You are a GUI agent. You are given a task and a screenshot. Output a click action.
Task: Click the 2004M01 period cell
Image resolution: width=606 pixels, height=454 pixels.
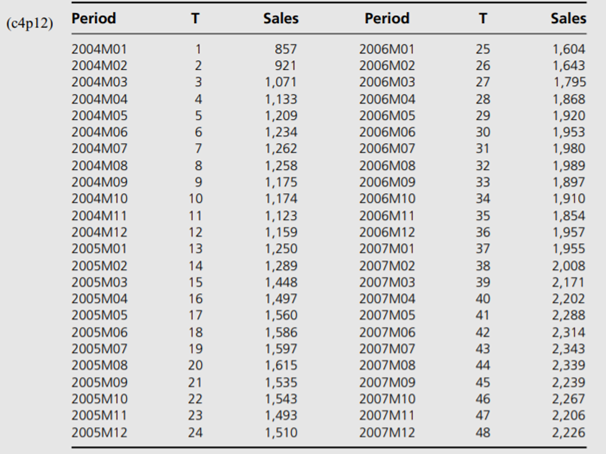coord(99,49)
